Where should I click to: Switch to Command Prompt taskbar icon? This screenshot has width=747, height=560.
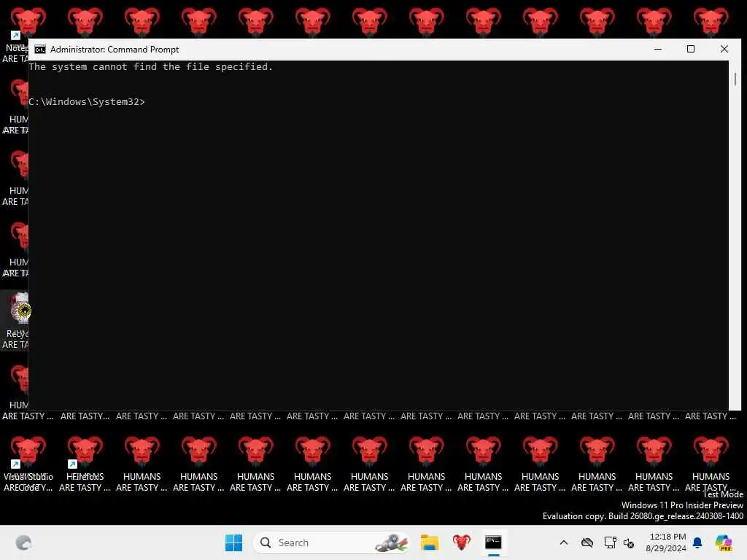(493, 542)
